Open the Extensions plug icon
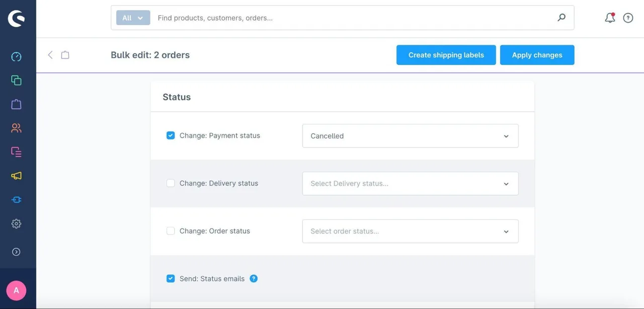644x309 pixels. click(16, 199)
